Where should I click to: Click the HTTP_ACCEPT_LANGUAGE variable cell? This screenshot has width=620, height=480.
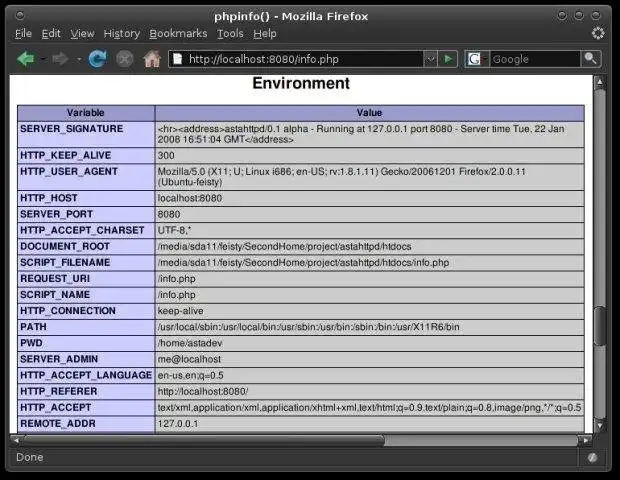(x=86, y=375)
